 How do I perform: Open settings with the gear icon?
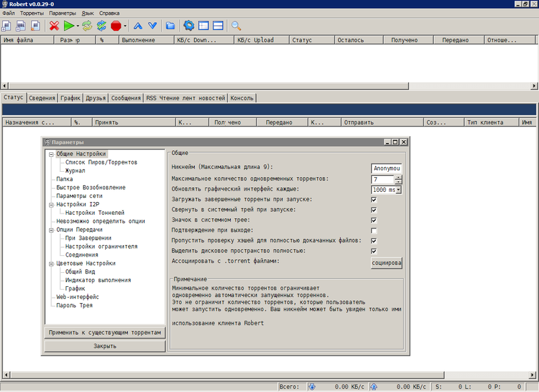coord(189,26)
